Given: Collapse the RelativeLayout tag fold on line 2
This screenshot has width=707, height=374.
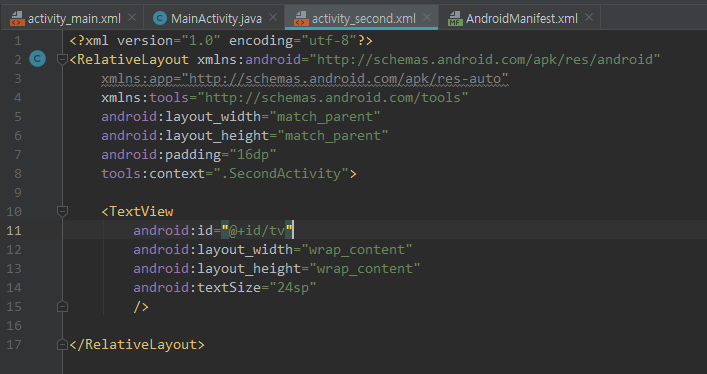Looking at the screenshot, I should coord(63,59).
